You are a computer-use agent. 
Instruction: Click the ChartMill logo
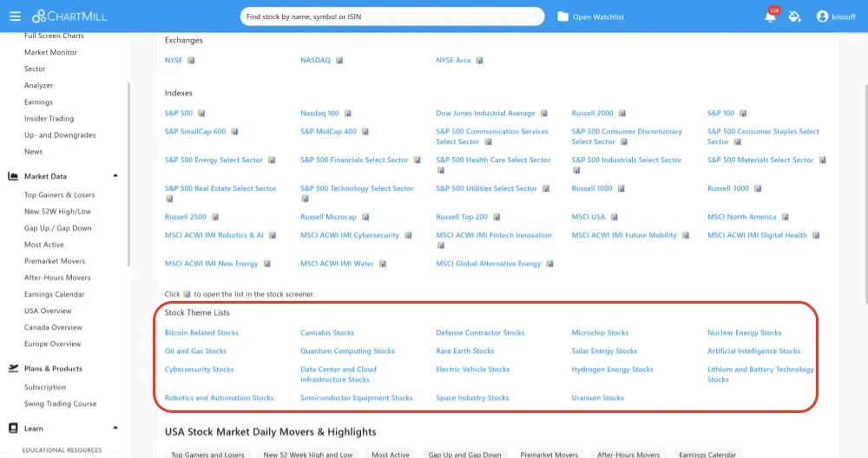pos(69,16)
